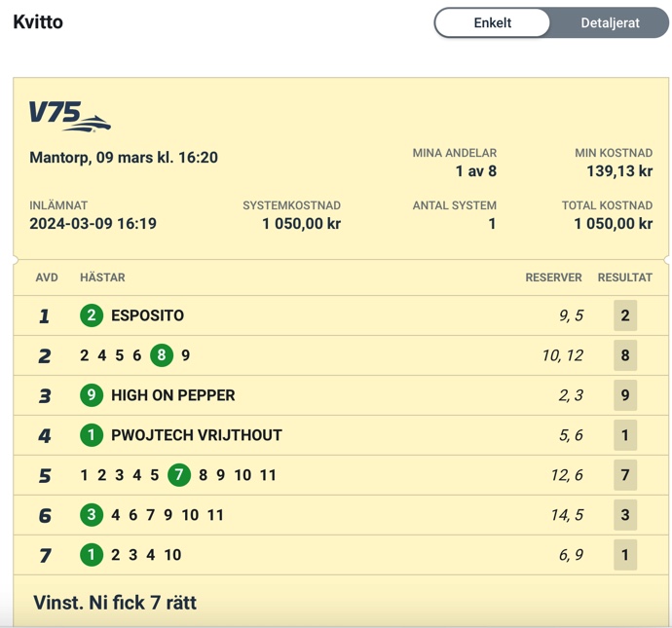Viewport: 672px width, 628px height.
Task: Click green circle 9 for HIGH ON PEPPER
Action: (92, 395)
